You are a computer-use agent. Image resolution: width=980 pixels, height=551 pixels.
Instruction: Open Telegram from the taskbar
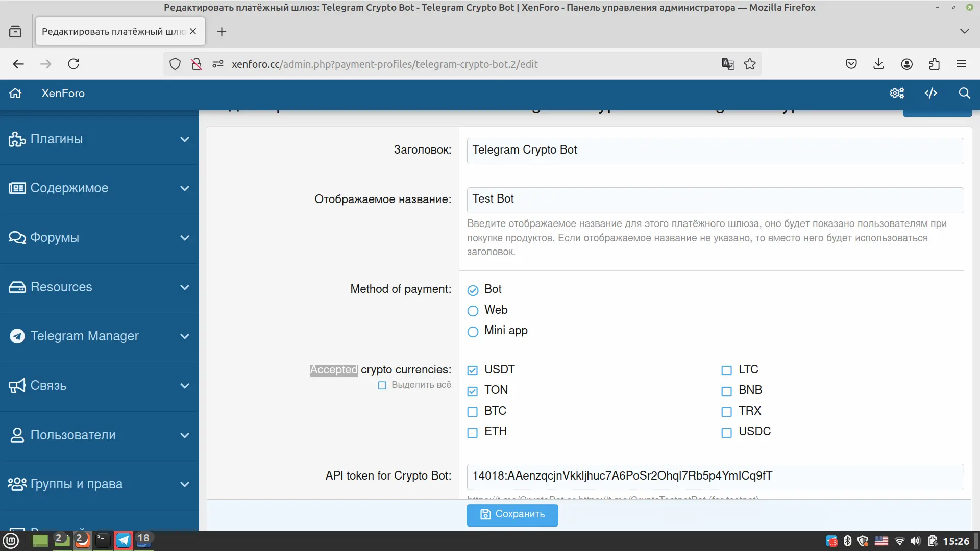[x=124, y=540]
